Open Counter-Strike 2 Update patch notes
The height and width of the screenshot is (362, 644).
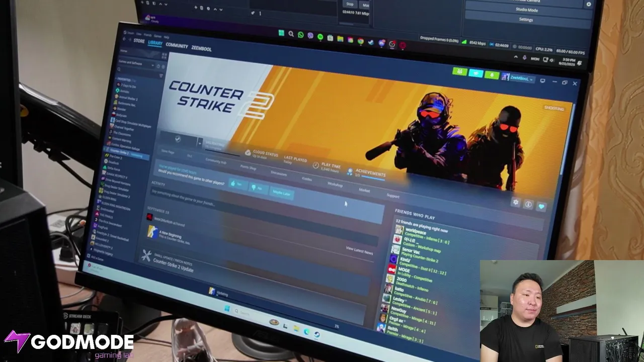click(x=173, y=265)
